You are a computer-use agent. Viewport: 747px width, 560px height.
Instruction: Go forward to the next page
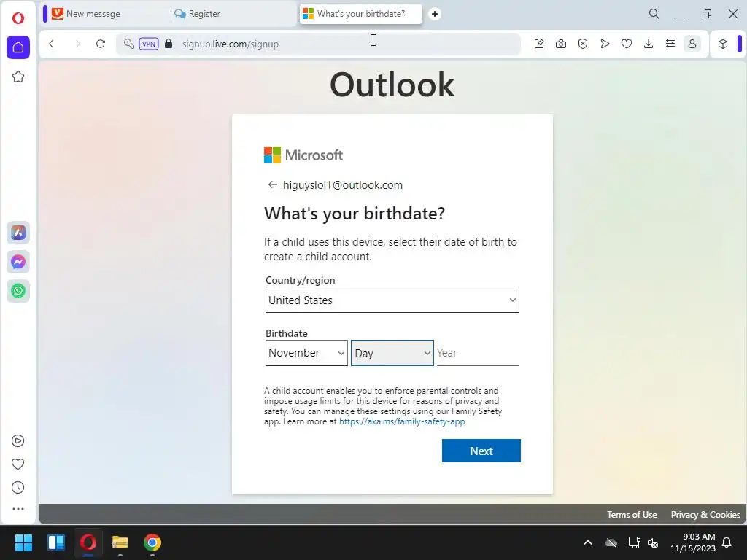[77, 44]
